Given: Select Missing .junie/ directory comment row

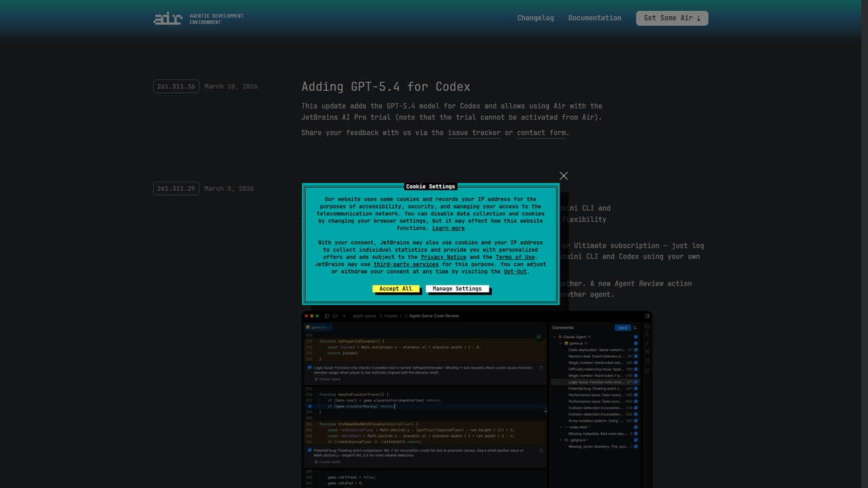Looking at the screenshot, I should [x=597, y=447].
